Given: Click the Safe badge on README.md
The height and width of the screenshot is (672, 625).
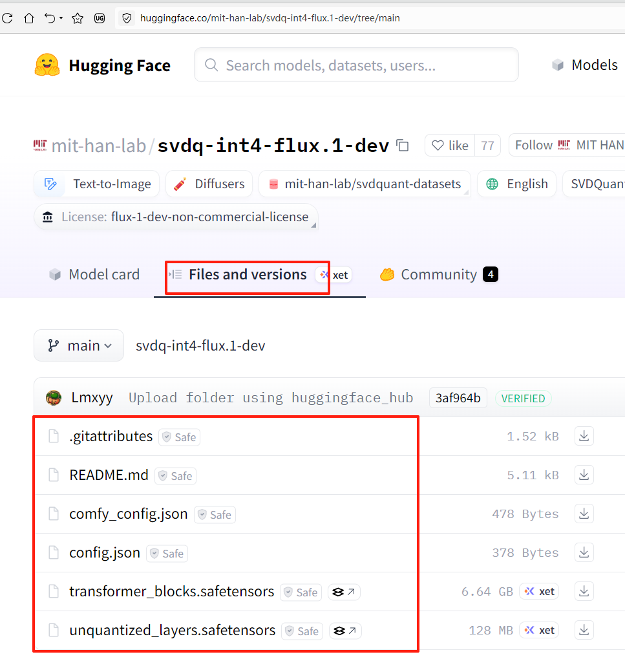Looking at the screenshot, I should click(176, 476).
